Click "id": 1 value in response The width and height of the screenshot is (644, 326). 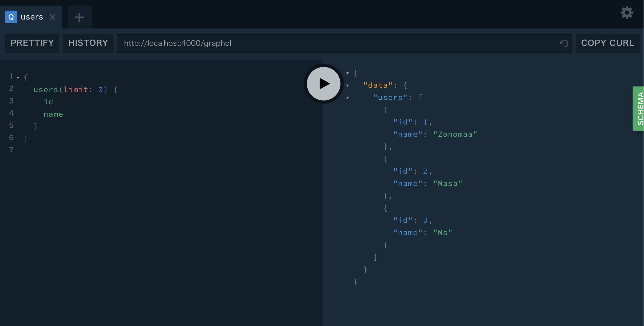425,122
